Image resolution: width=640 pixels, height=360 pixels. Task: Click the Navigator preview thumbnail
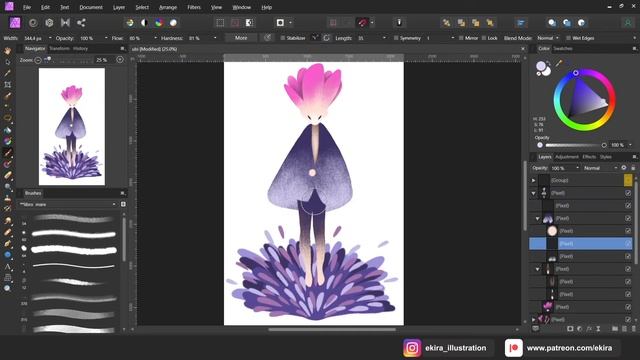click(72, 127)
